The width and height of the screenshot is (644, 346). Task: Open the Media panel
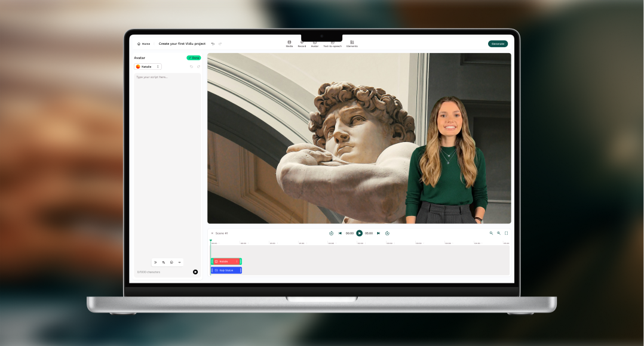coord(289,44)
